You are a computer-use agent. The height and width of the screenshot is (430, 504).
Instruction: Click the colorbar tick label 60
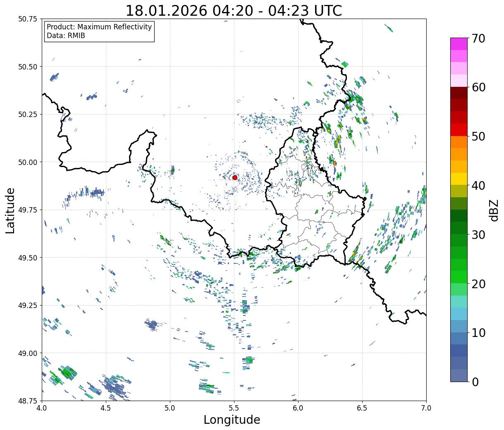[478, 87]
